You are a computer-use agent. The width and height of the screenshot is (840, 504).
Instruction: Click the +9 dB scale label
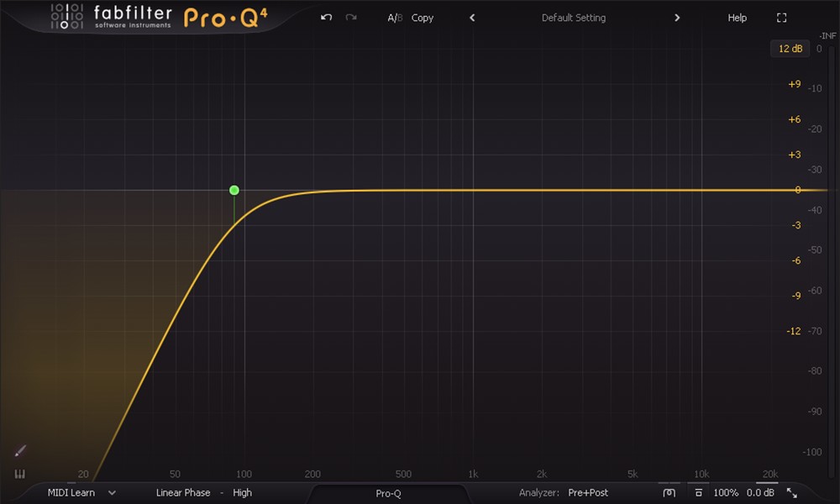[795, 84]
